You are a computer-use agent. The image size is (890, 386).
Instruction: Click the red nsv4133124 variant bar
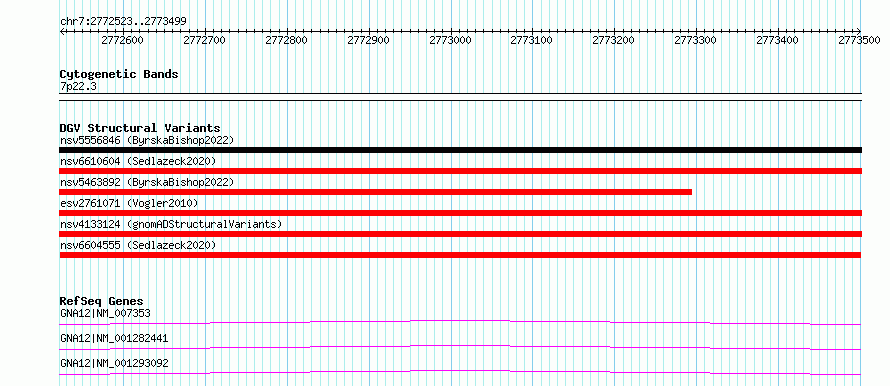tap(460, 234)
